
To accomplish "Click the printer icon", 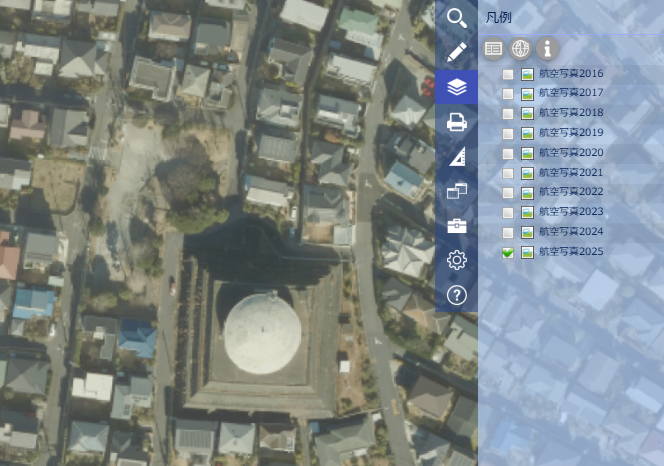I will tap(456, 122).
